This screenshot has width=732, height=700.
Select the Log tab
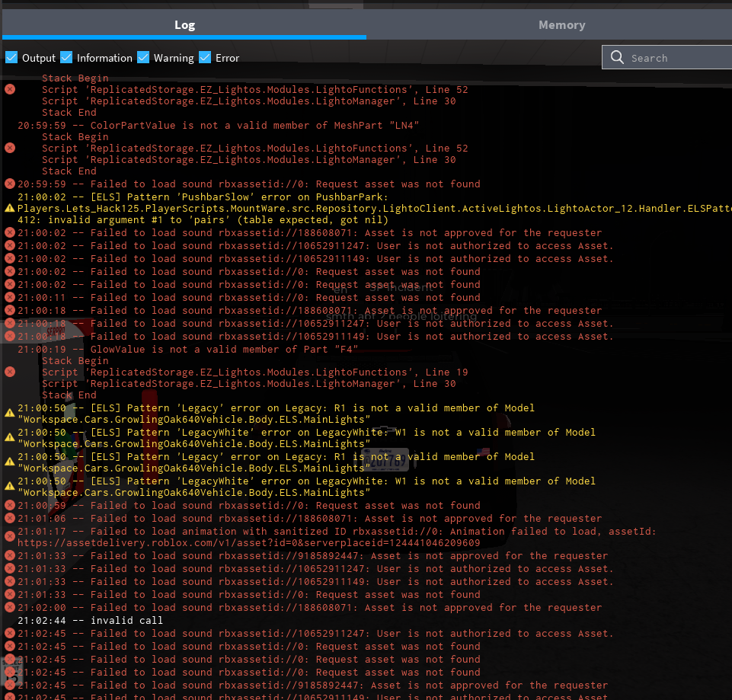click(184, 25)
